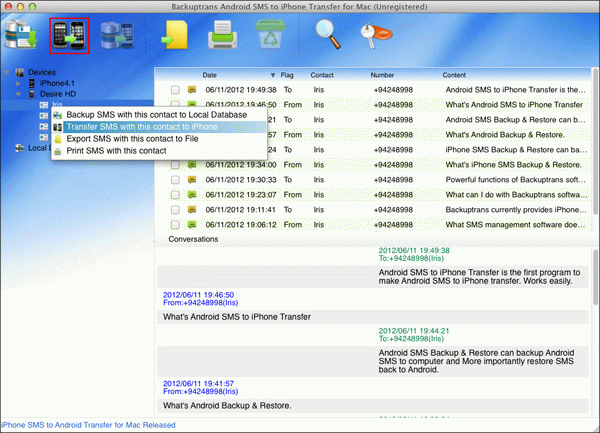The height and width of the screenshot is (433, 600).
Task: Expand the iPhone4,1 tree node
Action: pos(18,83)
